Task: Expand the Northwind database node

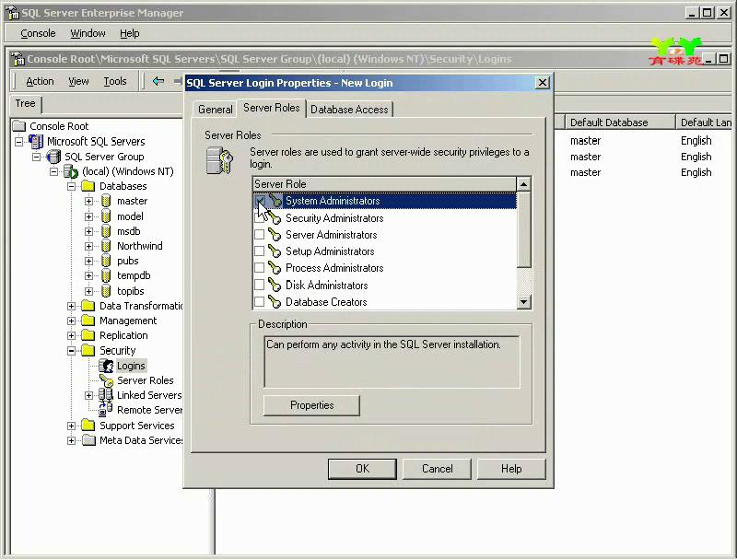Action: tap(88, 246)
